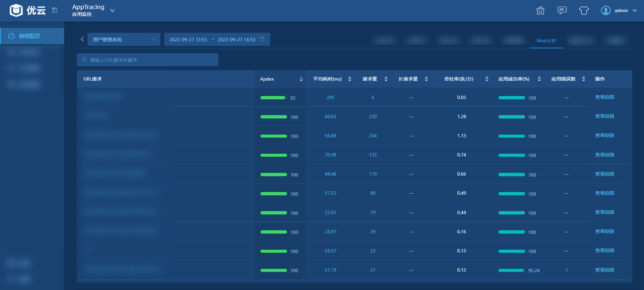Focus the URL请求关键字 search field
The image size is (644, 290).
pos(148,60)
